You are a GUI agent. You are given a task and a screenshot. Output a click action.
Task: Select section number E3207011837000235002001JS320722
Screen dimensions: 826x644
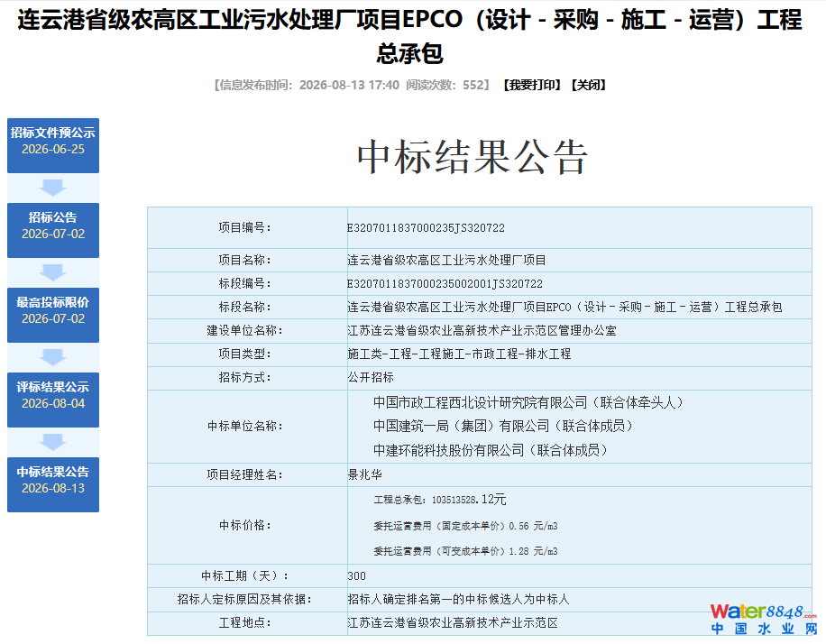tap(445, 284)
